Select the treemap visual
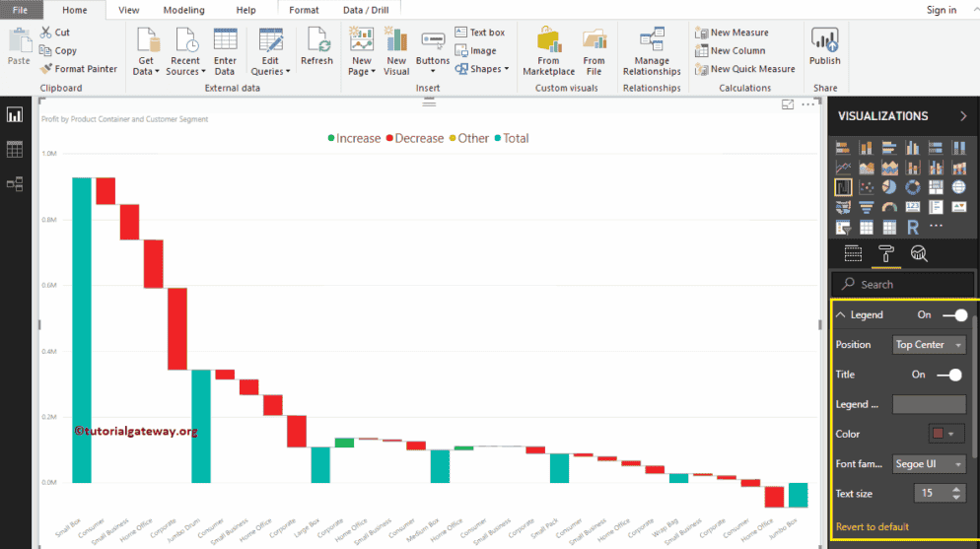The image size is (980, 549). point(936,186)
